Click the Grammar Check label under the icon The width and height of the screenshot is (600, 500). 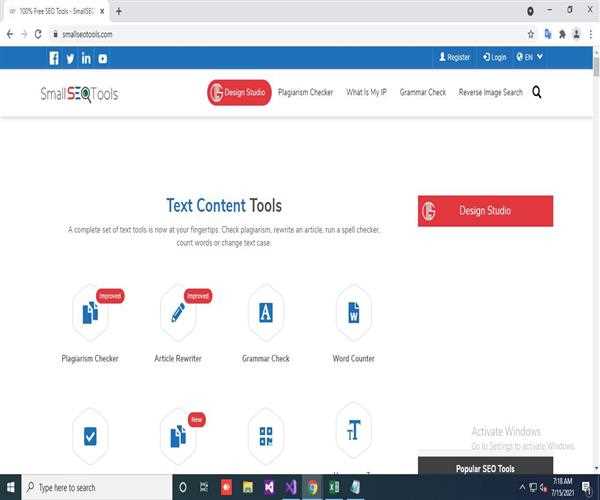[266, 358]
